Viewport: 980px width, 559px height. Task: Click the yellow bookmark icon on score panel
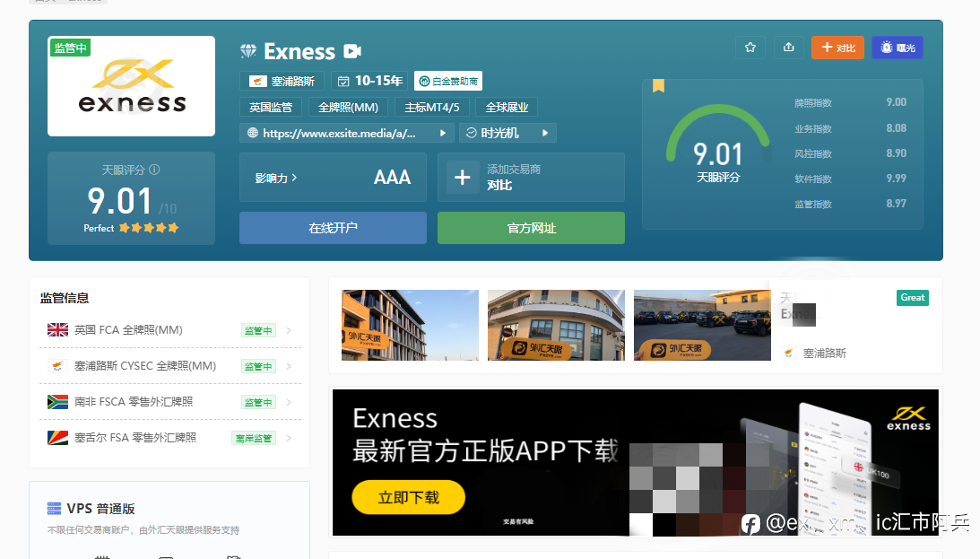click(658, 85)
